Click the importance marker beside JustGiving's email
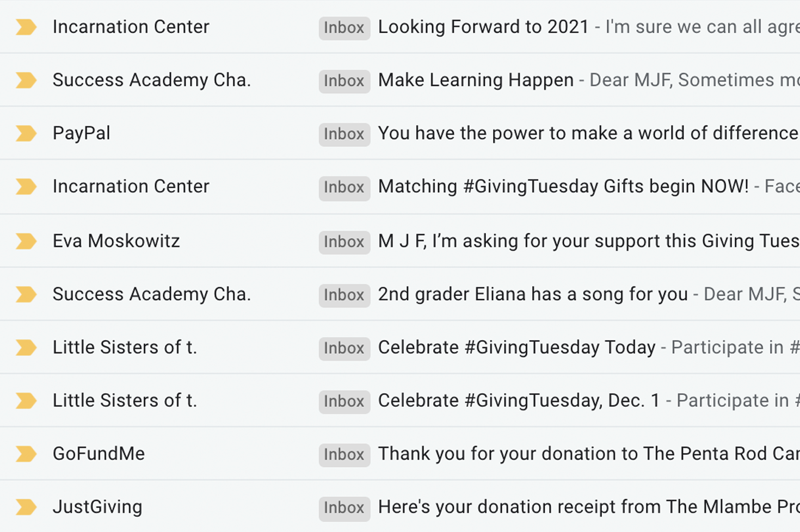 click(x=26, y=507)
